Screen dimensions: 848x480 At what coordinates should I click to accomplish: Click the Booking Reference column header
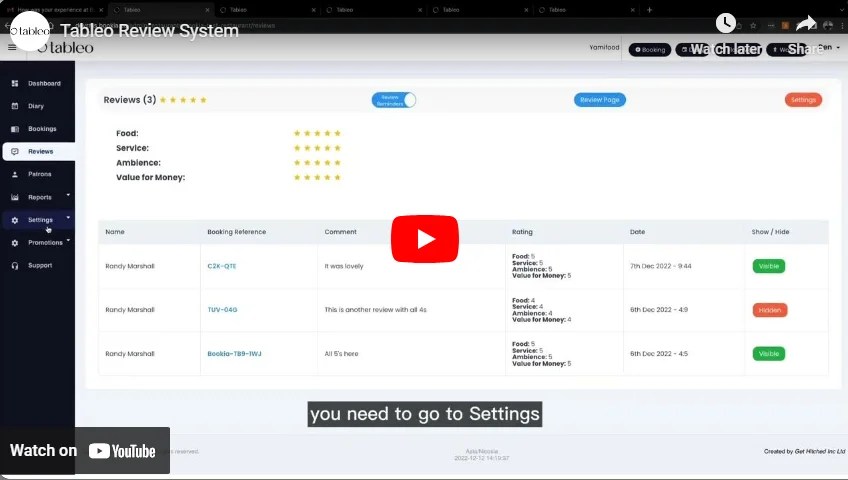[x=236, y=232]
